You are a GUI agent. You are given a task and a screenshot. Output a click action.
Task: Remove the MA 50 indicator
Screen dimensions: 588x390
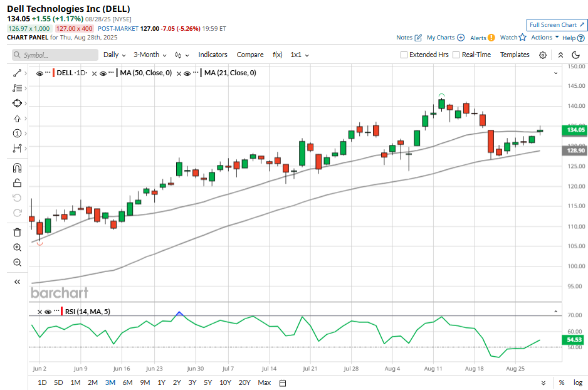tap(95, 74)
